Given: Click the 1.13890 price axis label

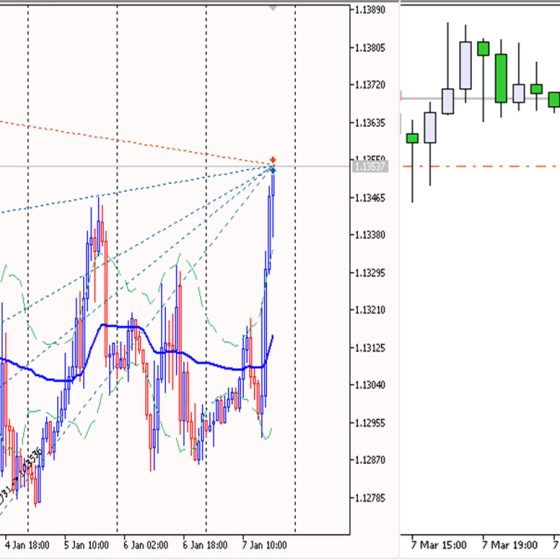Looking at the screenshot, I should [370, 10].
